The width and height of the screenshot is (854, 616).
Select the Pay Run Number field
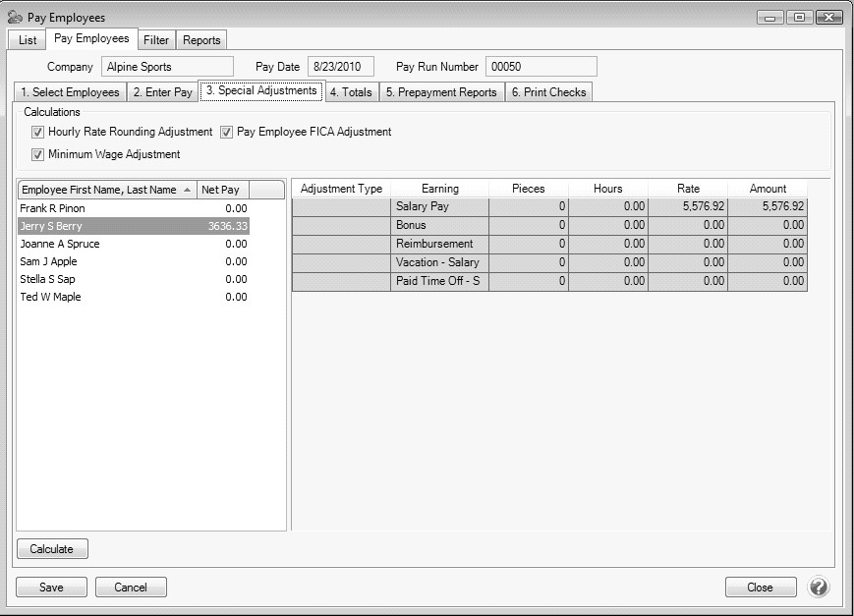point(541,67)
